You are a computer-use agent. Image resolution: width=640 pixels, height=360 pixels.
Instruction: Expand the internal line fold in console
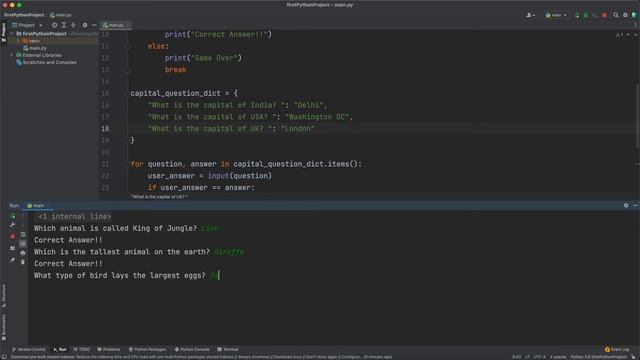point(75,217)
